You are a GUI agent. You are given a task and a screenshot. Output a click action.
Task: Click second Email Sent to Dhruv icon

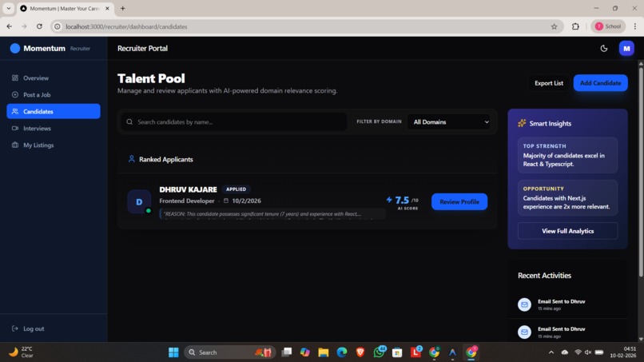click(x=524, y=332)
